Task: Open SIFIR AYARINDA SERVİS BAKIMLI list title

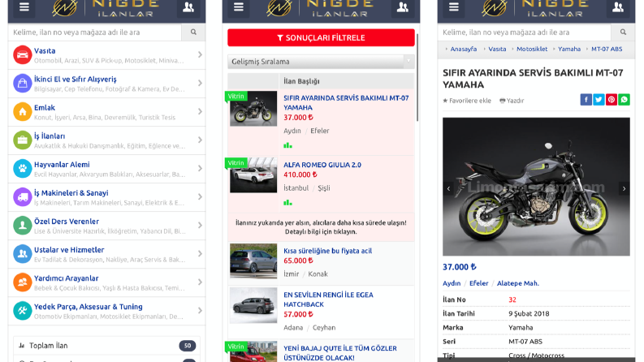Action: (x=346, y=102)
